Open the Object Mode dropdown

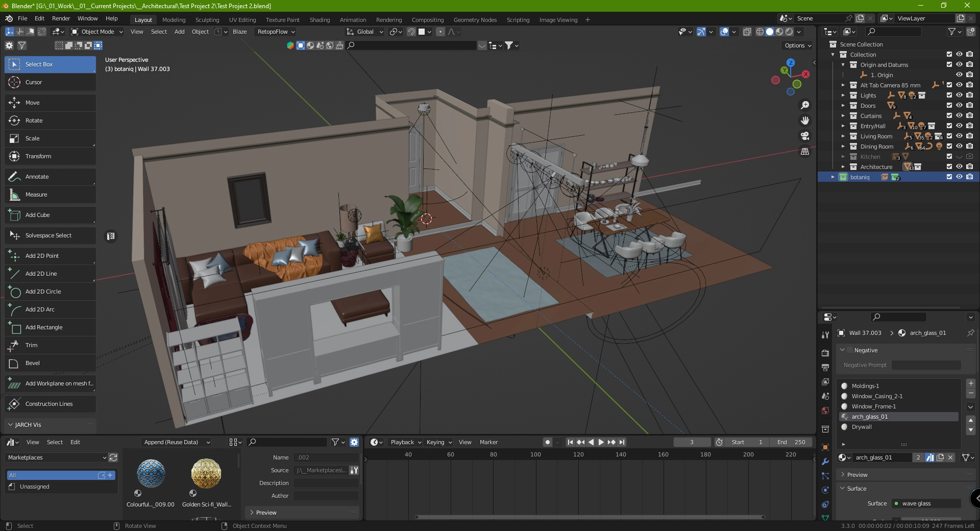click(97, 32)
